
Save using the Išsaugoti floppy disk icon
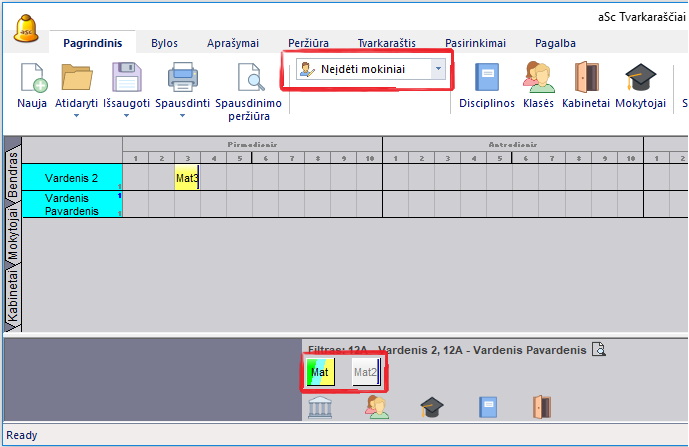127,80
